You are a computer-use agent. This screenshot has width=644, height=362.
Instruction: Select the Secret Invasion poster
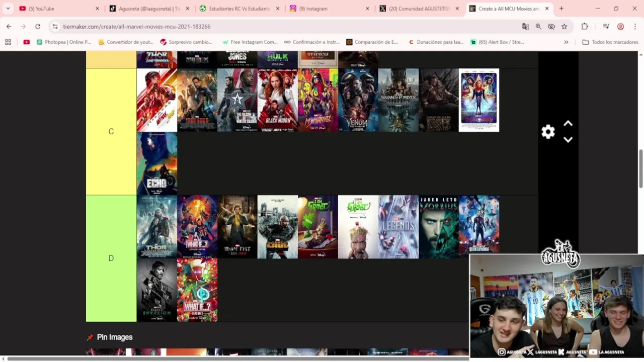point(157,290)
